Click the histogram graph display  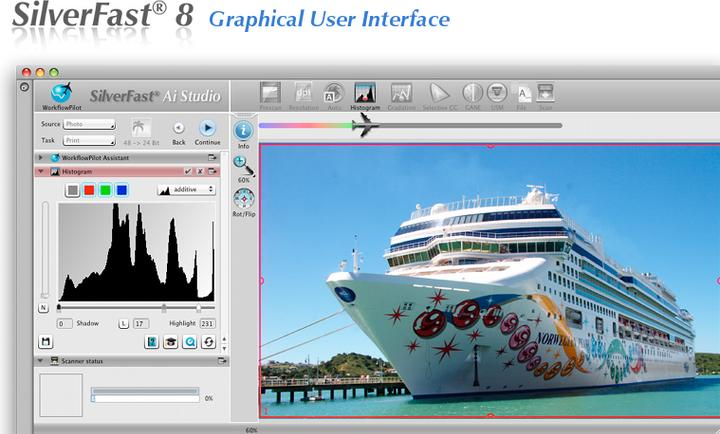tap(136, 252)
